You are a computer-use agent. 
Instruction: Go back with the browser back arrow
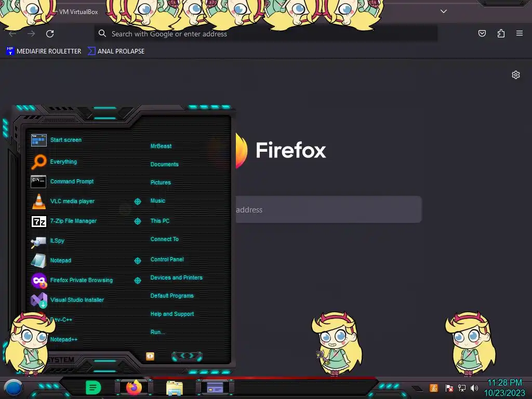click(x=12, y=34)
